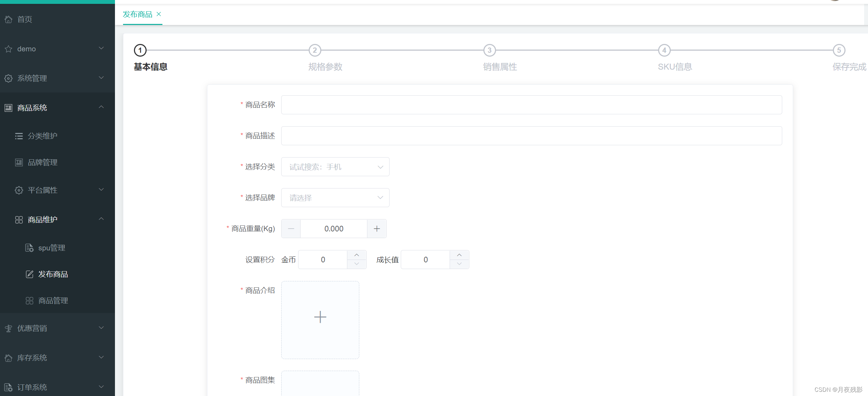Click the home icon beside 首页
This screenshot has height=396, width=868.
pyautogui.click(x=8, y=19)
